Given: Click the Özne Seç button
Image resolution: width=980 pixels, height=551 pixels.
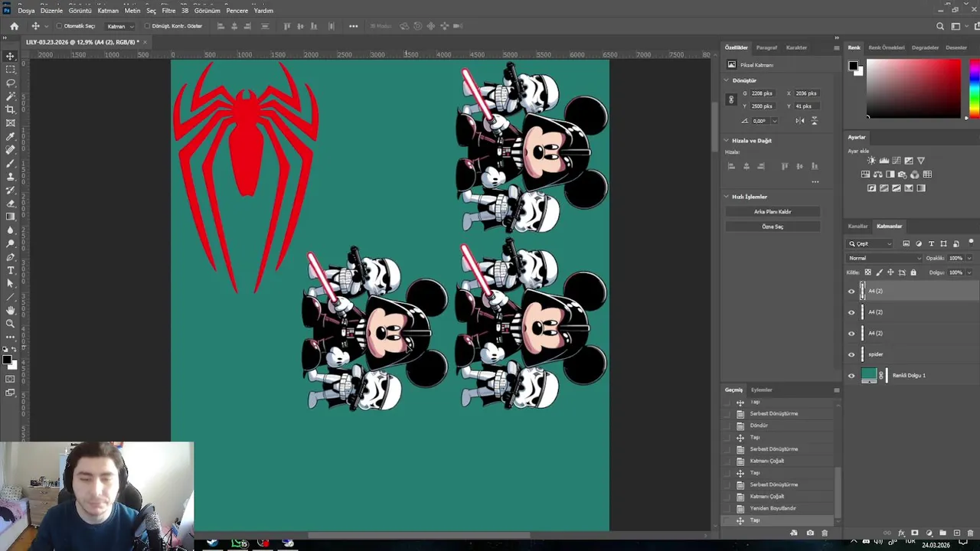Looking at the screenshot, I should tap(773, 227).
